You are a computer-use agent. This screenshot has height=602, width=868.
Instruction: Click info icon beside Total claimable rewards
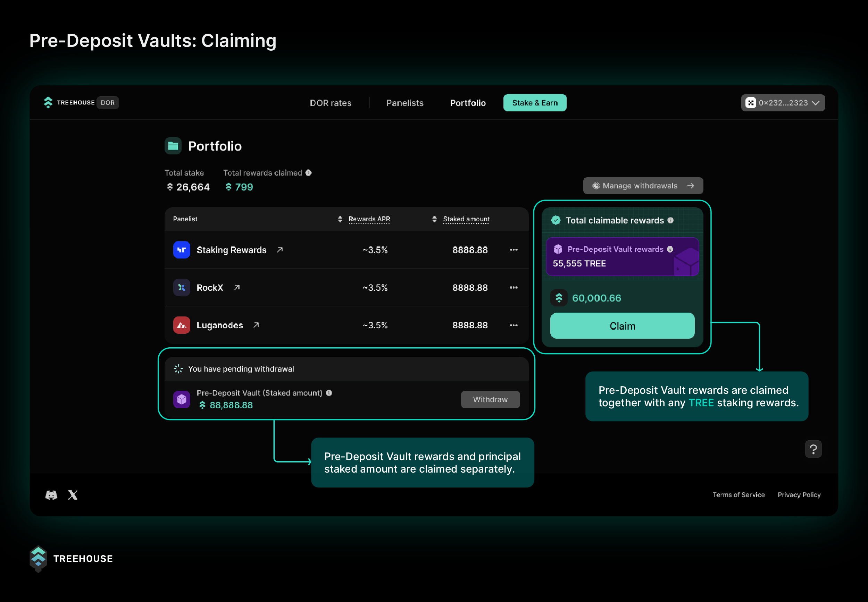pos(671,220)
